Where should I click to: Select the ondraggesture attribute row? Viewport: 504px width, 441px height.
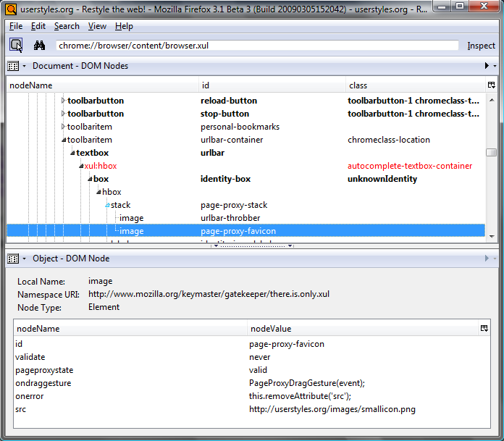252,383
